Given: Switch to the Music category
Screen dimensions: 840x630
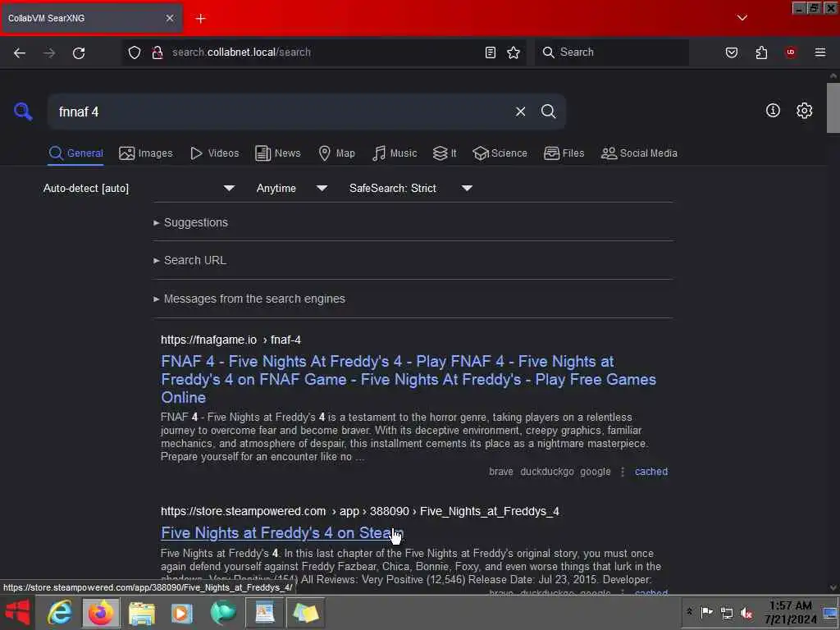Looking at the screenshot, I should (x=395, y=153).
